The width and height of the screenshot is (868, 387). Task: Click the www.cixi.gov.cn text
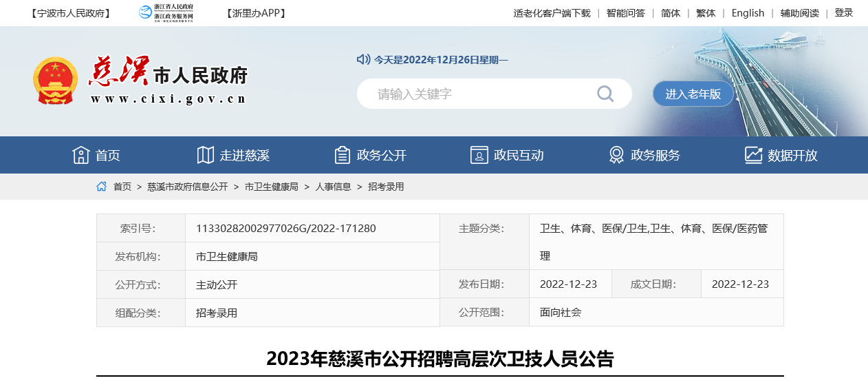(169, 98)
